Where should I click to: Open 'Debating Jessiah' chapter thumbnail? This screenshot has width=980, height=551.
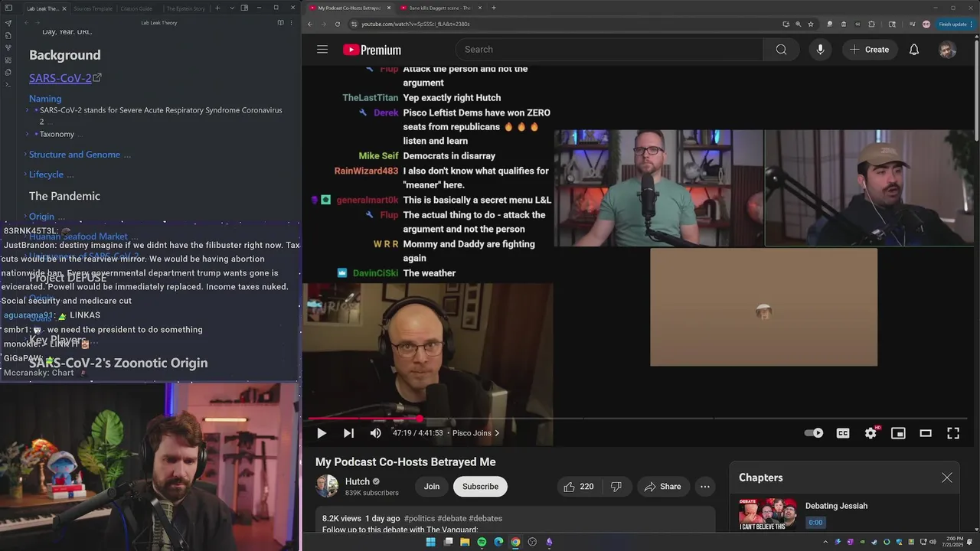[767, 514]
